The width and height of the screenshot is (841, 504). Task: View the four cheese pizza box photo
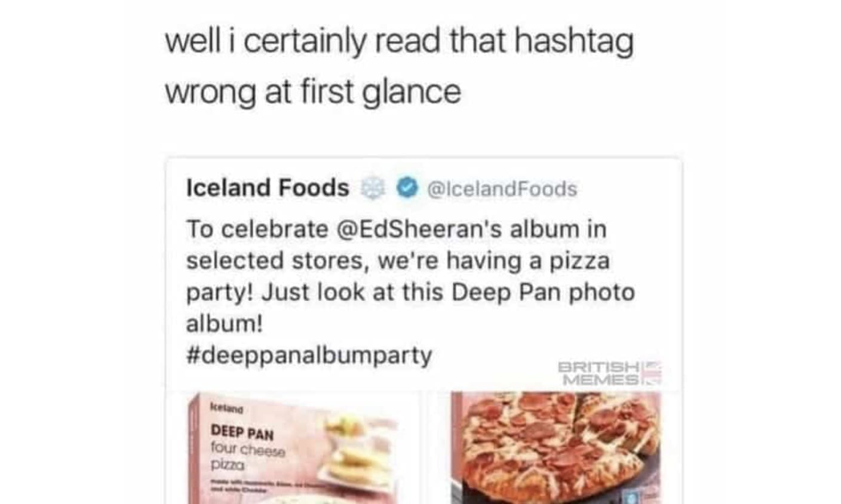[303, 448]
